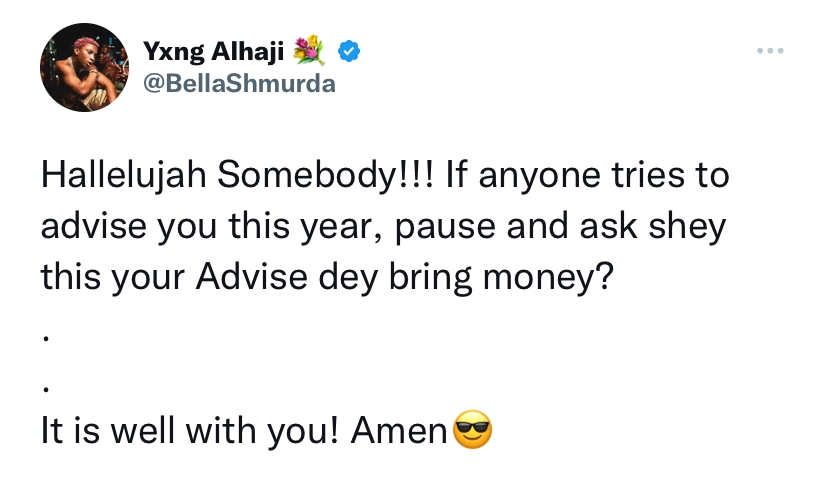Click the phrase 'advise you' on second line
Screen dimensions: 828x483
click(129, 227)
